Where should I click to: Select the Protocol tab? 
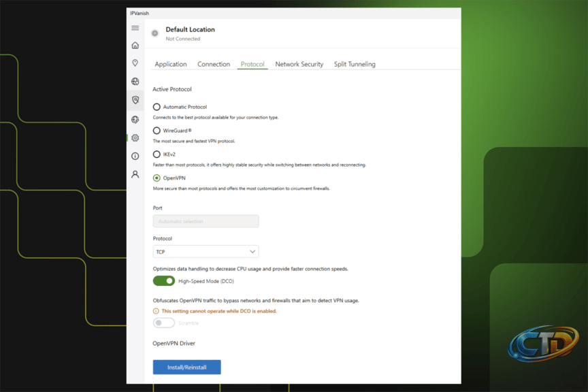tap(252, 64)
